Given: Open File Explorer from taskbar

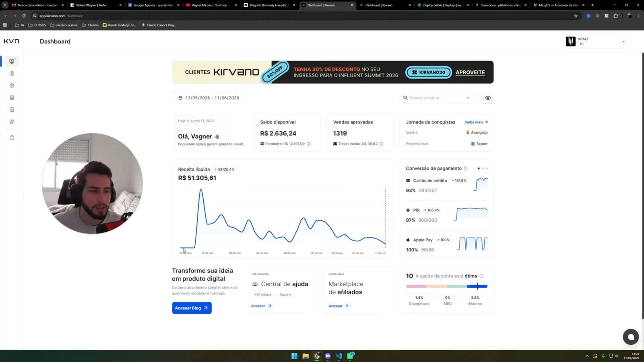Looking at the screenshot, I should click(305, 356).
